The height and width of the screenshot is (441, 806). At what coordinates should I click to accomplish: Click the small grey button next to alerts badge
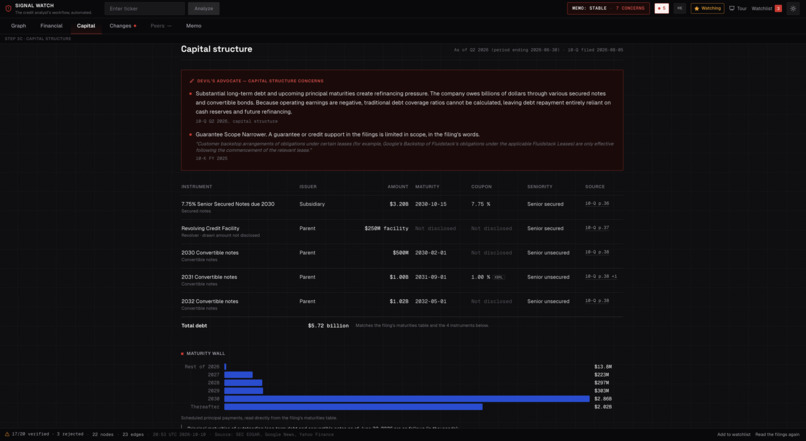(x=680, y=8)
